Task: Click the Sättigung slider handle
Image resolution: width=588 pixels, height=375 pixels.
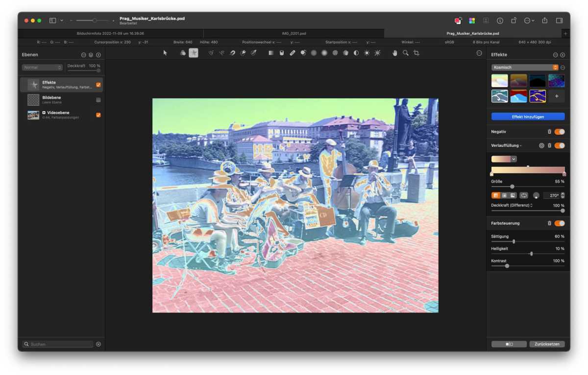Action: 514,241
